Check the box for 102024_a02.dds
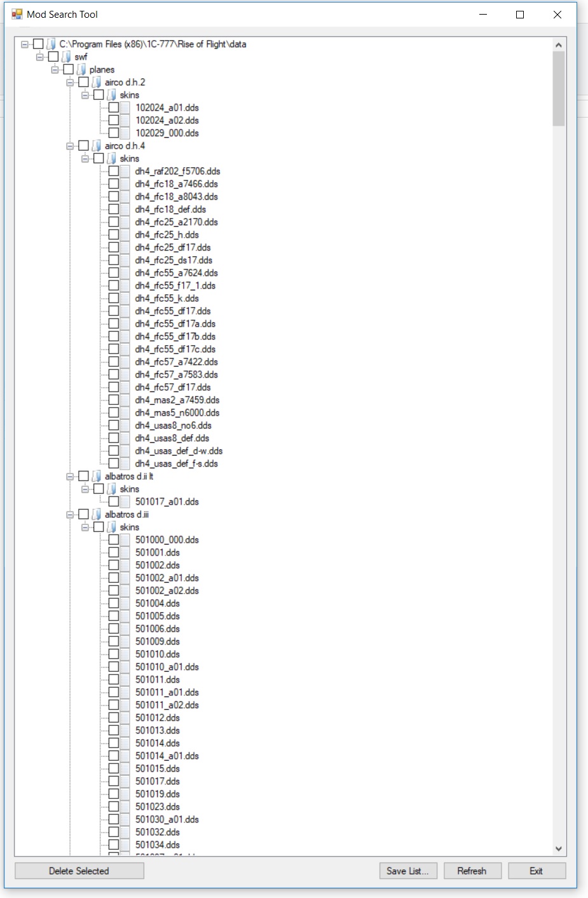The image size is (588, 898). click(114, 120)
